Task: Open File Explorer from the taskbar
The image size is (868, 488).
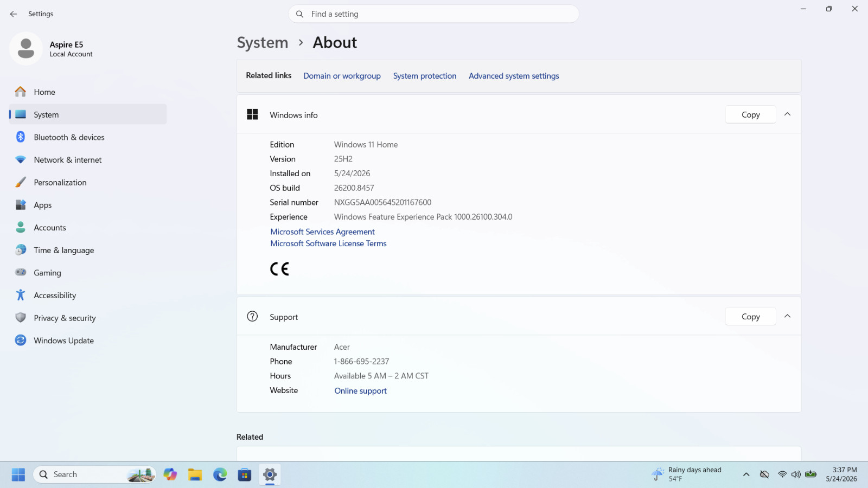Action: tap(195, 474)
